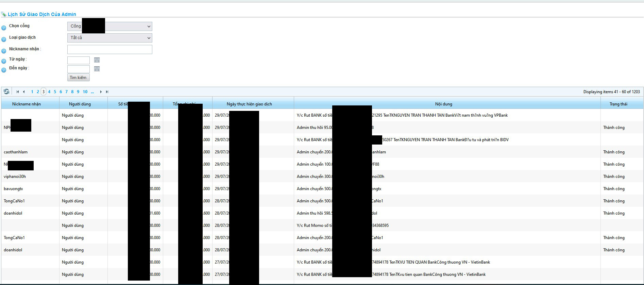
Task: Select the caothanhlam transaction row
Action: 322,152
